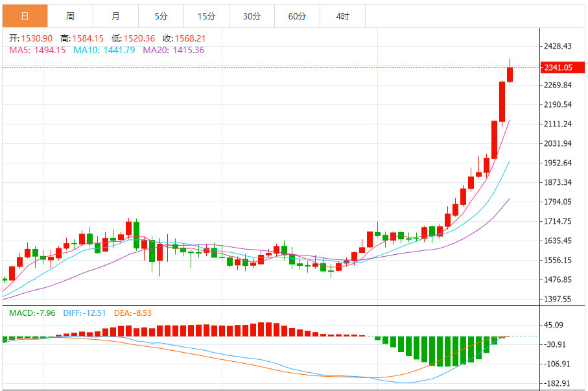588x391 pixels.
Task: Click the DEA indicator label
Action: pyautogui.click(x=133, y=313)
